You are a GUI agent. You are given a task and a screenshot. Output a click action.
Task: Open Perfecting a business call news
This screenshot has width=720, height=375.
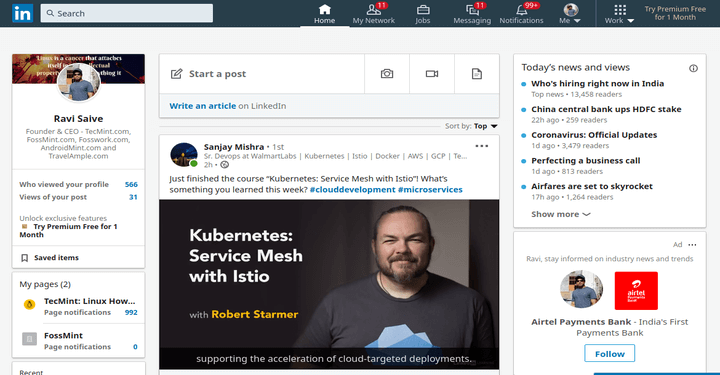tap(585, 161)
